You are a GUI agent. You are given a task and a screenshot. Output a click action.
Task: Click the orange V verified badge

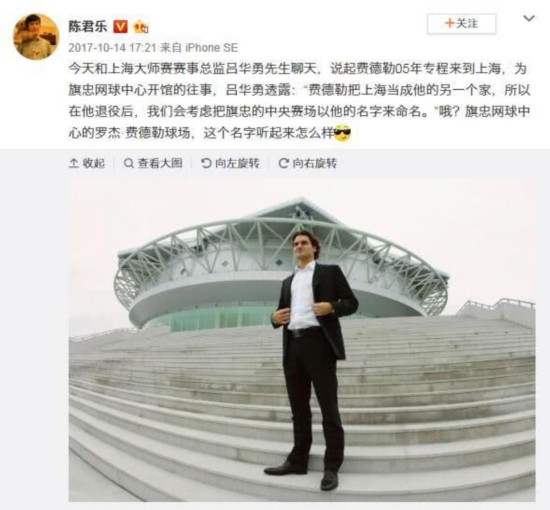click(120, 27)
